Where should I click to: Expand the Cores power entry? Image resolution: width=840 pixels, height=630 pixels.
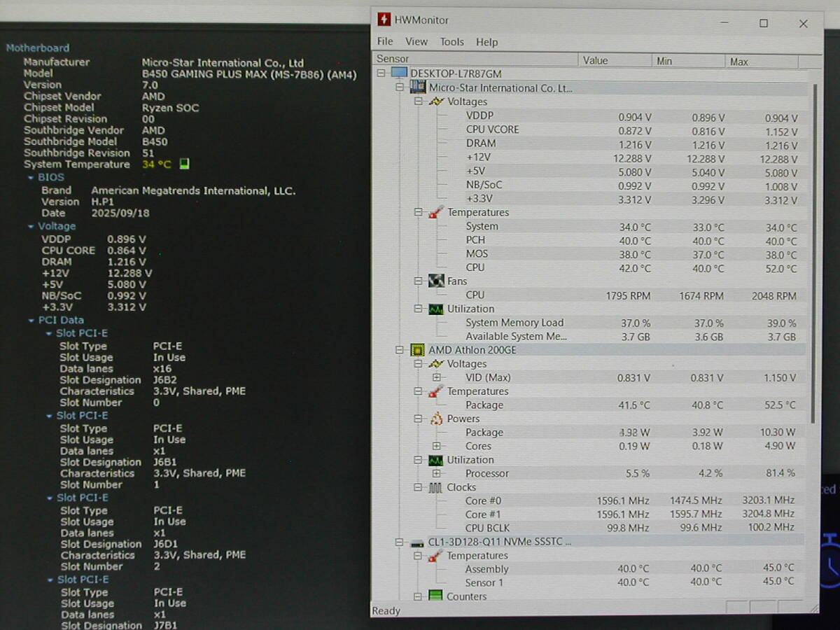tap(437, 446)
